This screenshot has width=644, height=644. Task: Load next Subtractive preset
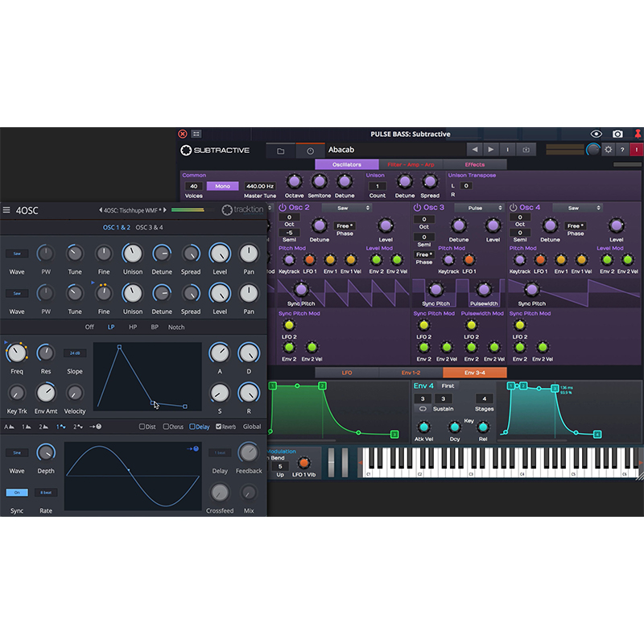click(491, 150)
